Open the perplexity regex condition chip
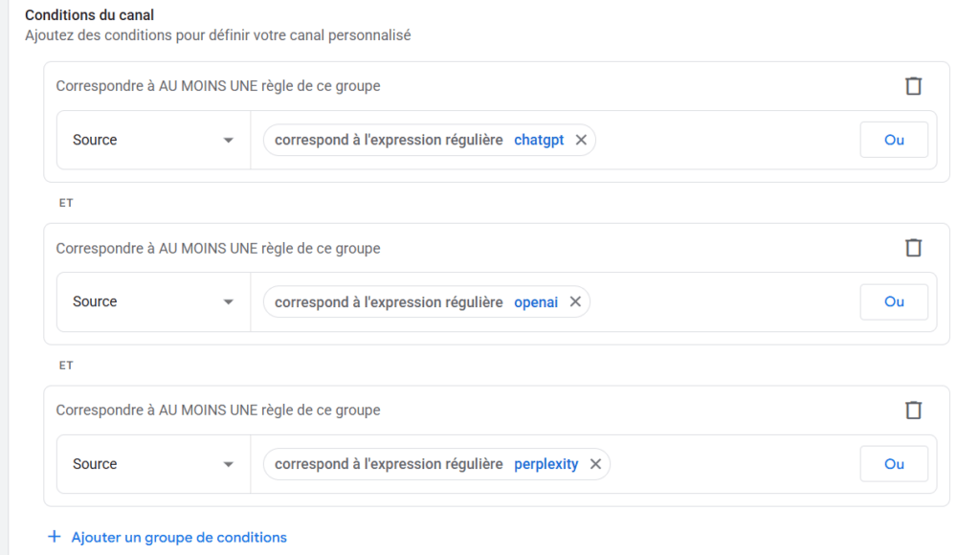The width and height of the screenshot is (980, 555). tap(426, 464)
